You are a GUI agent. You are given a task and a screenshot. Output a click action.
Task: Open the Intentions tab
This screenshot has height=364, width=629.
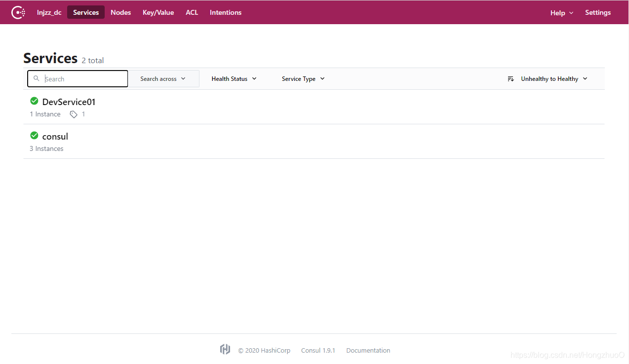(x=226, y=12)
